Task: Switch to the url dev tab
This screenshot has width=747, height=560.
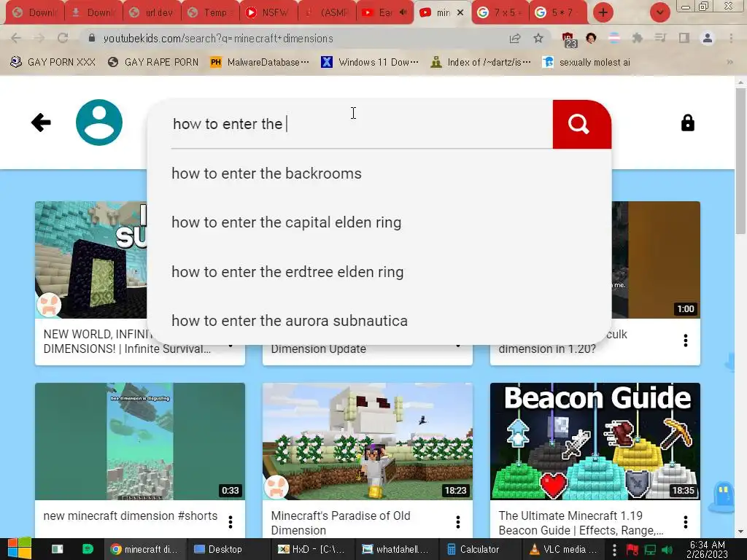Action: [152, 13]
